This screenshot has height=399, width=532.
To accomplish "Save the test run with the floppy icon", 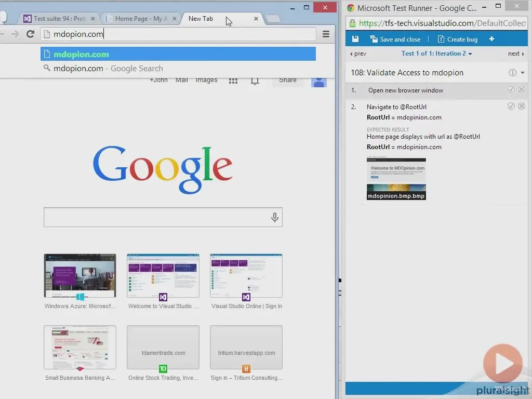I will 355,39.
